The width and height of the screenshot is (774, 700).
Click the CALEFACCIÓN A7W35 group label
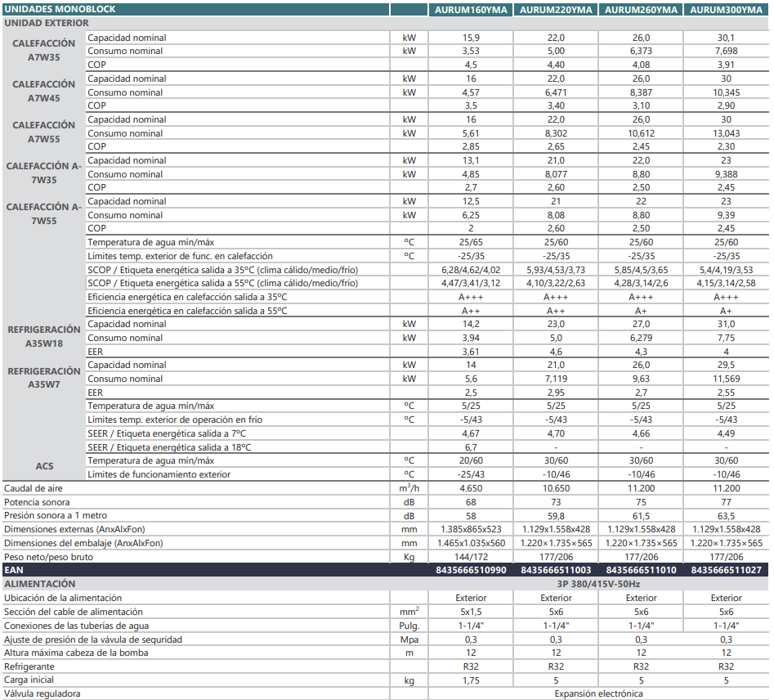pos(44,51)
